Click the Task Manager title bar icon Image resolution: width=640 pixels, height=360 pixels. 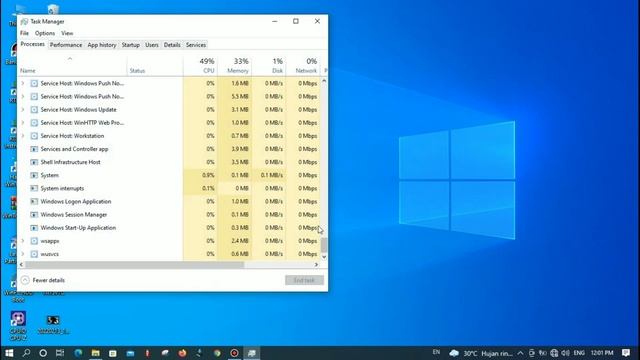coord(24,22)
